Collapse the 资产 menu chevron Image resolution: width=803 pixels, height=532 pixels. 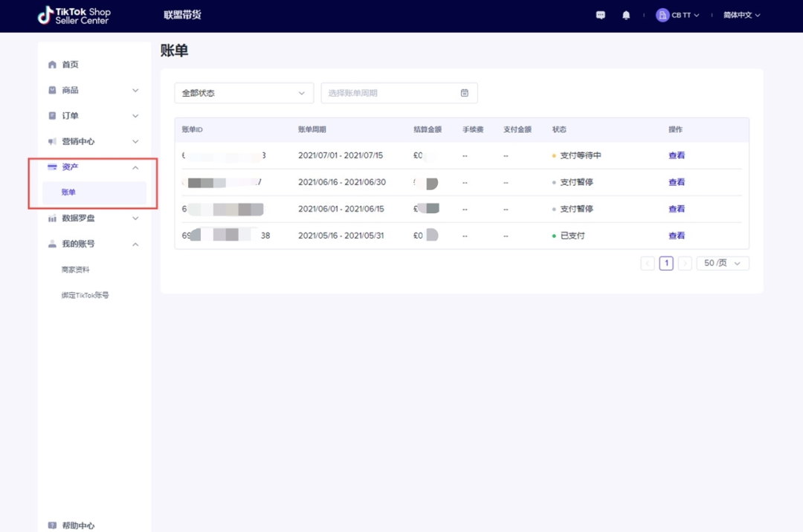[x=135, y=168]
